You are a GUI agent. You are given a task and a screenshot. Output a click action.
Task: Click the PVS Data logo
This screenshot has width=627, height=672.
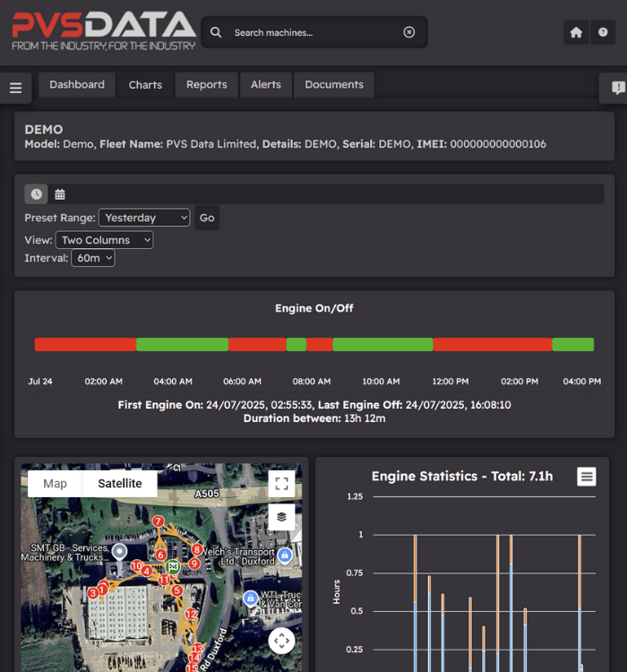pos(104,30)
